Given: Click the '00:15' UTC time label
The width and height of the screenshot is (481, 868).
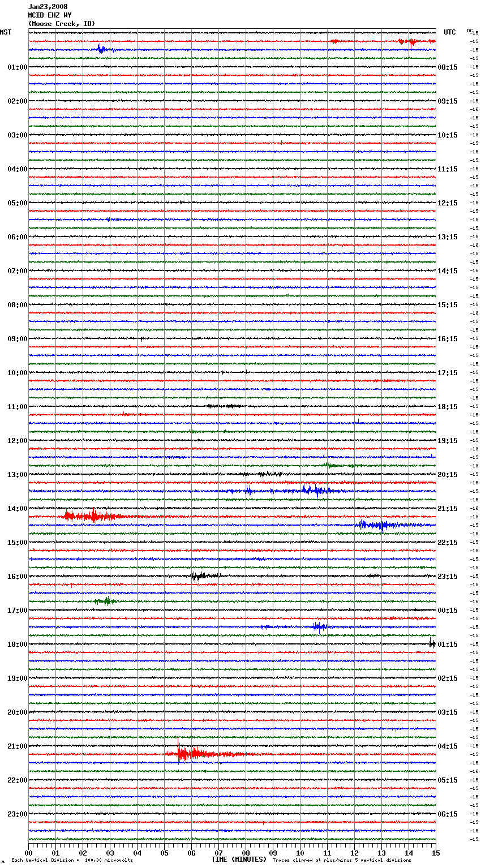Looking at the screenshot, I should coord(448,611).
